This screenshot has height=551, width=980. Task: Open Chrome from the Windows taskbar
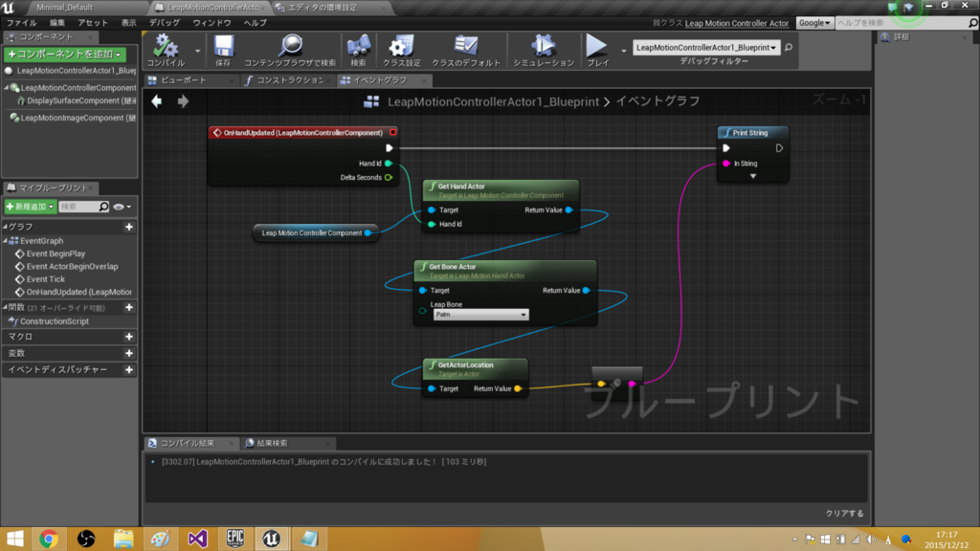49,539
